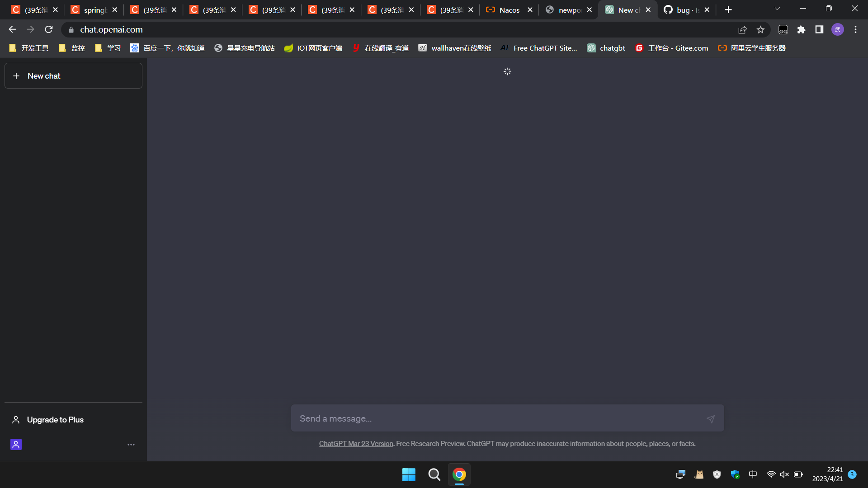Click the send message paper plane icon

[x=710, y=418]
